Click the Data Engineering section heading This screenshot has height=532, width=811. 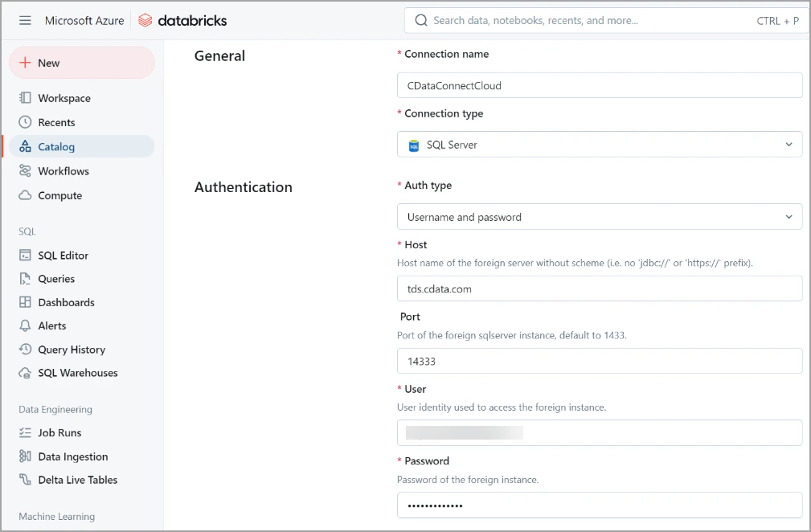click(x=55, y=409)
